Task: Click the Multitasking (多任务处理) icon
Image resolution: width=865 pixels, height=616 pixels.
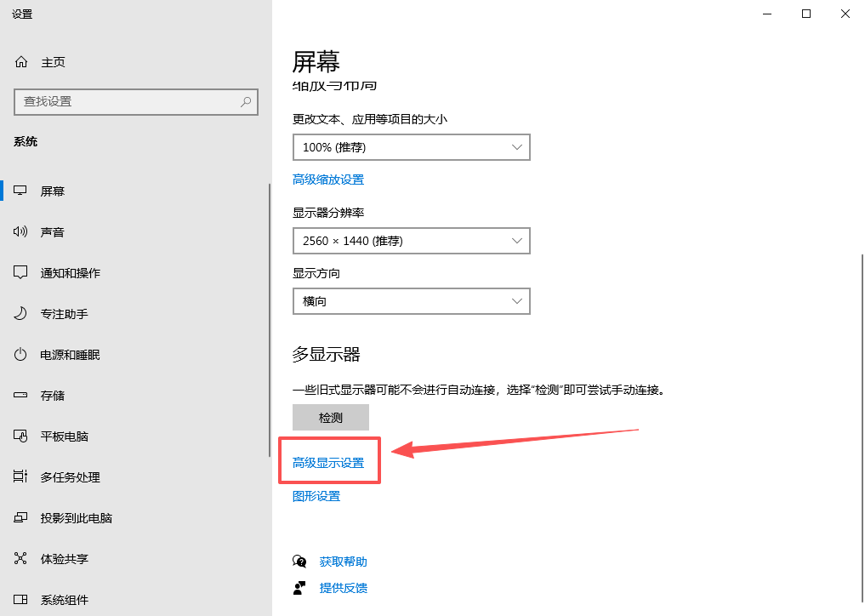Action: pos(21,477)
